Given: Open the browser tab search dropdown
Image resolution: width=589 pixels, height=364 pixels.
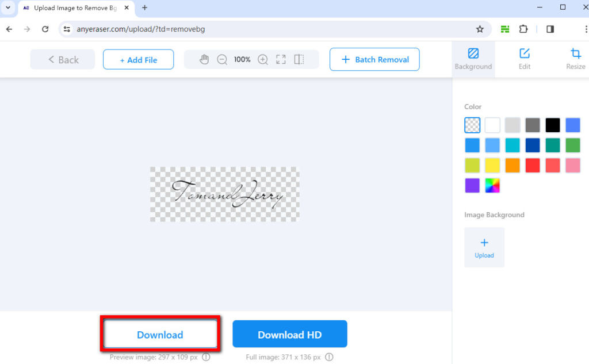Looking at the screenshot, I should 7,7.
